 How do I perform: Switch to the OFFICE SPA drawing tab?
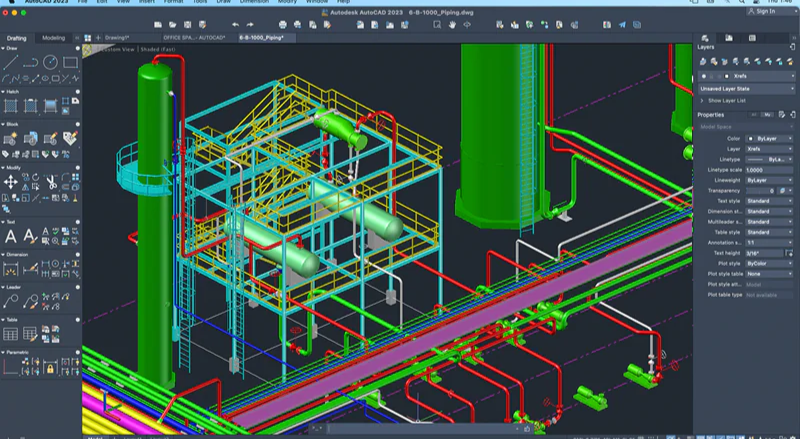[x=195, y=37]
